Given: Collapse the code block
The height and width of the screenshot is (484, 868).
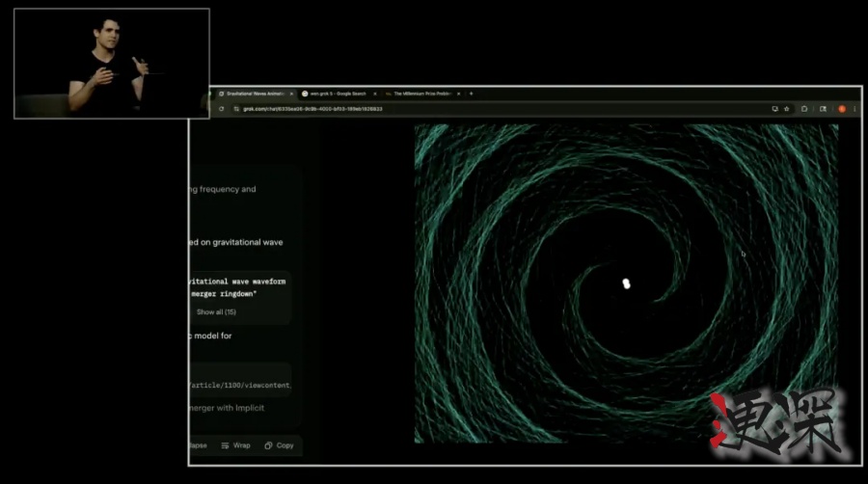Looking at the screenshot, I should tap(197, 445).
